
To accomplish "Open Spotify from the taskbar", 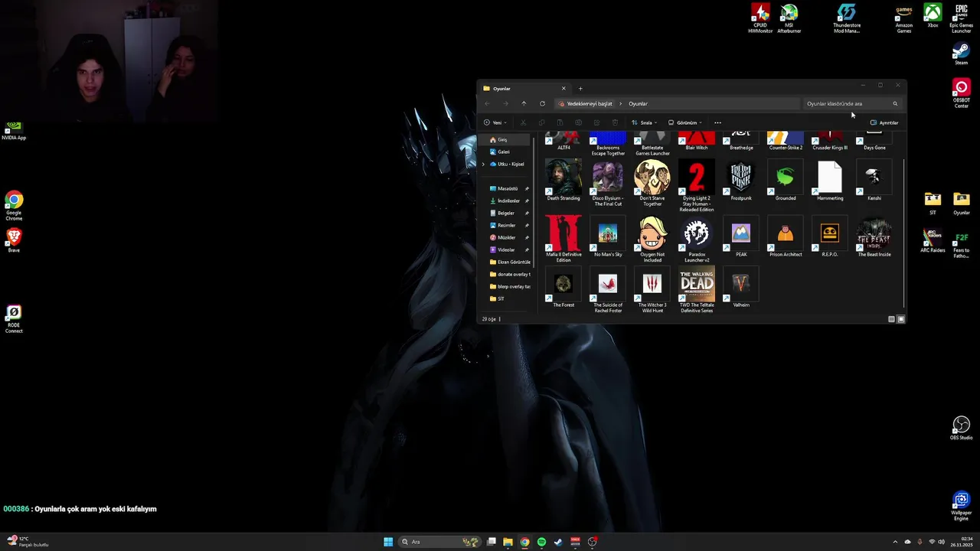I will 541,542.
